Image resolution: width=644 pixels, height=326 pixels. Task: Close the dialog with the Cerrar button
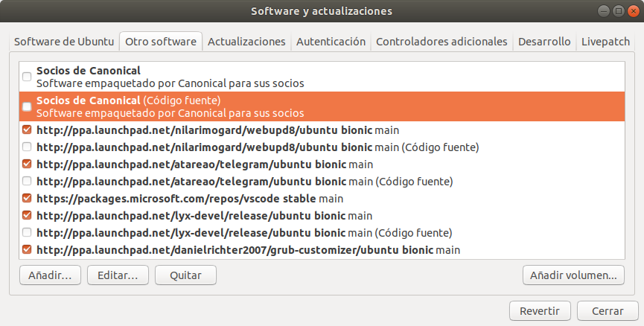(x=608, y=311)
